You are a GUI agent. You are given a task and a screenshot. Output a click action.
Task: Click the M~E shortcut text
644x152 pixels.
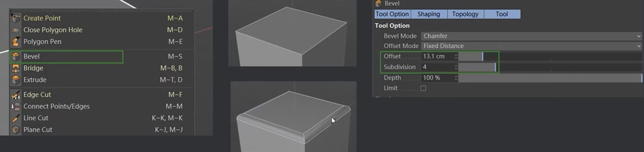(175, 41)
